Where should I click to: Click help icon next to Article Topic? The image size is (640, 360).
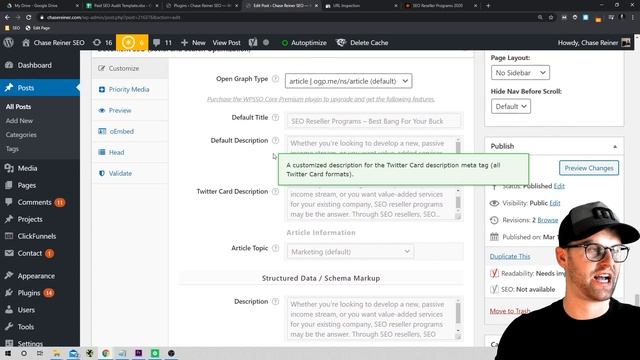coord(276,248)
